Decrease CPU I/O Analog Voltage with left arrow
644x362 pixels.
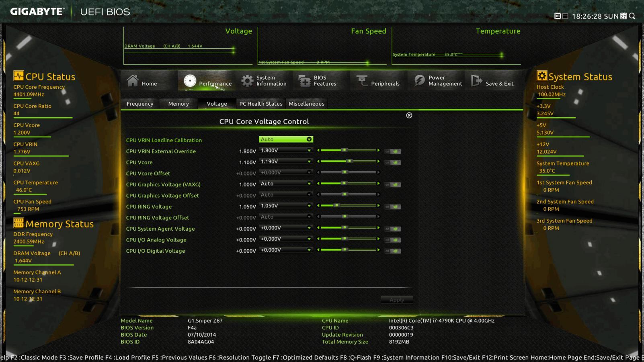point(318,239)
